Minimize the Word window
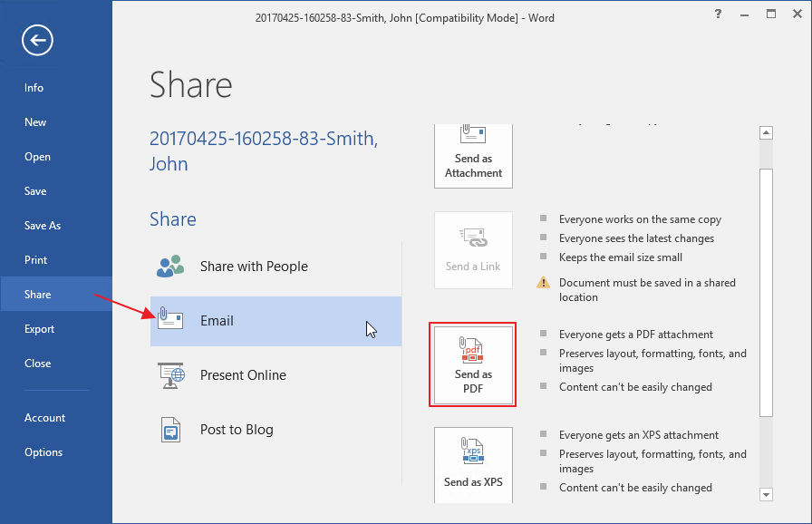812x524 pixels. tap(744, 15)
